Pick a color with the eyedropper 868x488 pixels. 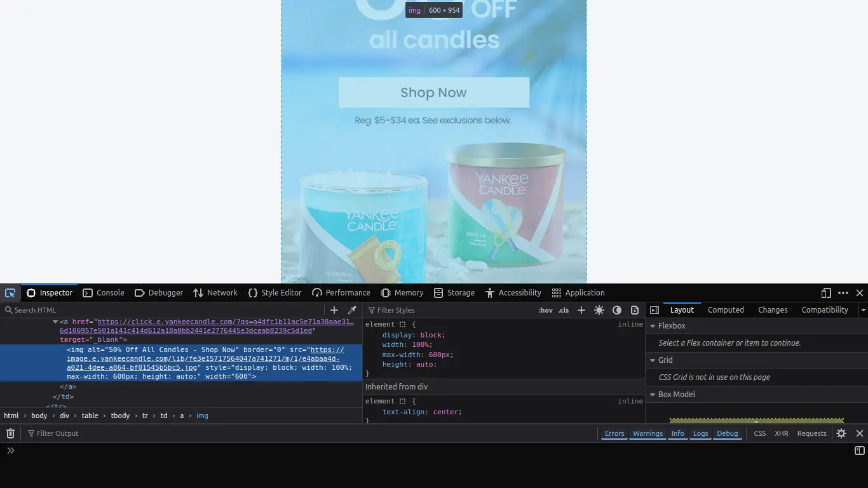click(352, 310)
